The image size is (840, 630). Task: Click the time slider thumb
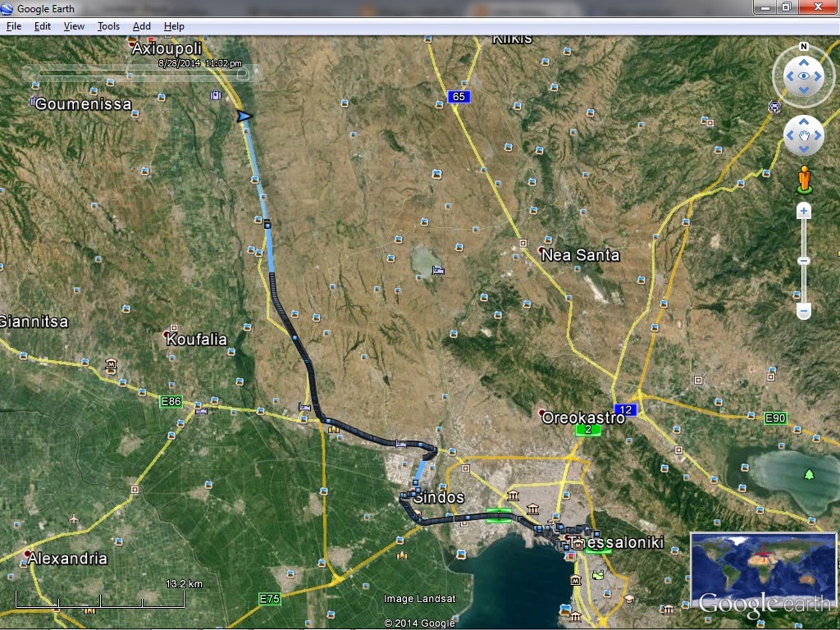coord(243,75)
